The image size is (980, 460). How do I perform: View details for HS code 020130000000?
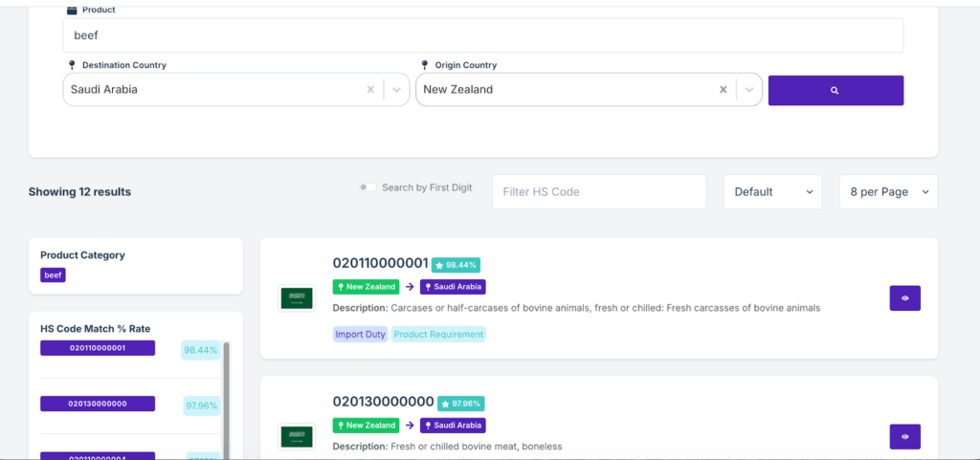[x=904, y=437]
